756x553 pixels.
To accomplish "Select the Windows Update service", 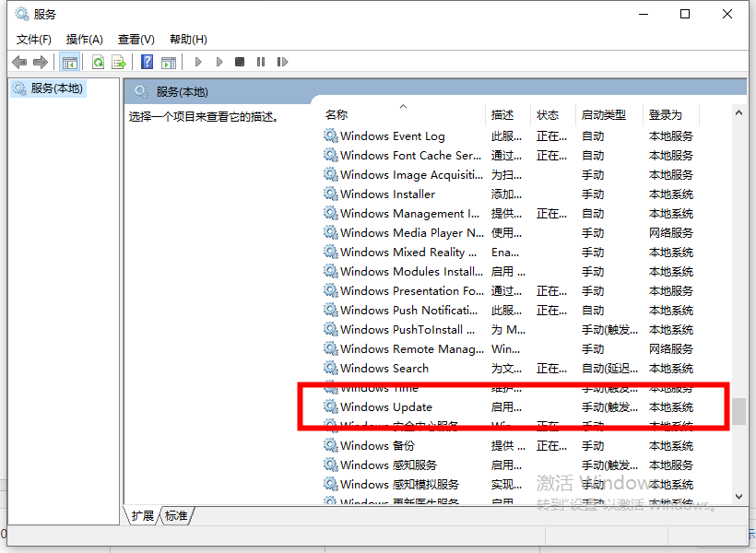I will tap(385, 406).
